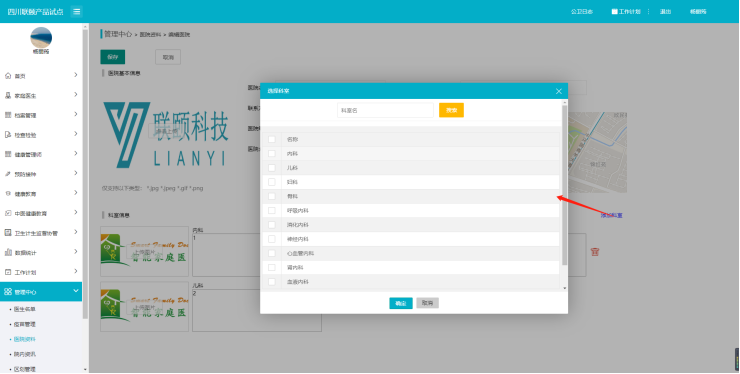The height and width of the screenshot is (374, 740).
Task: Collapse the 管理中心 chevron arrow
Action: [x=76, y=291]
